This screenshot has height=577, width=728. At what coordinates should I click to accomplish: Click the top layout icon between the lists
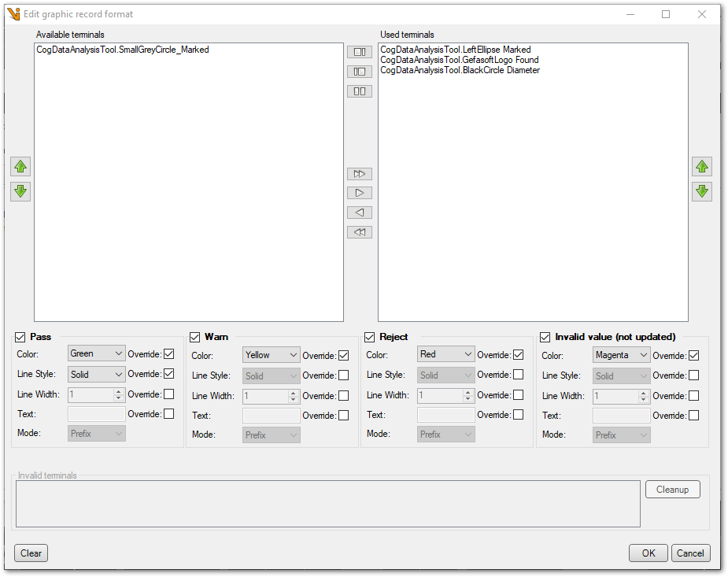pos(360,51)
